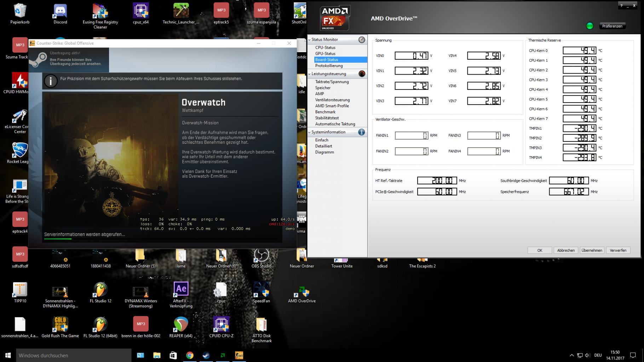The image size is (644, 362).
Task: Open SpeedFan desktop shortcut
Action: pos(261,293)
